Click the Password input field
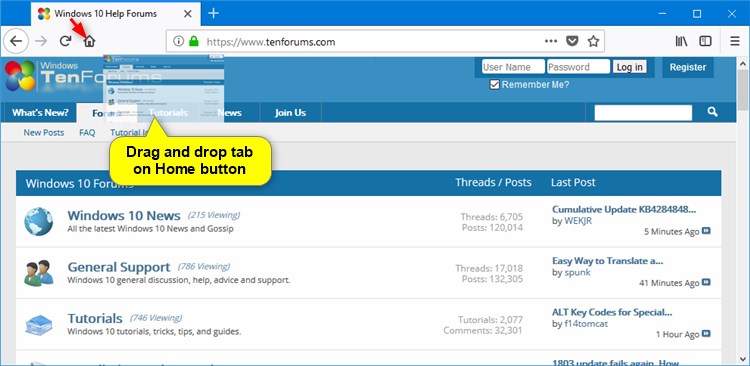The width and height of the screenshot is (750, 366). (578, 67)
